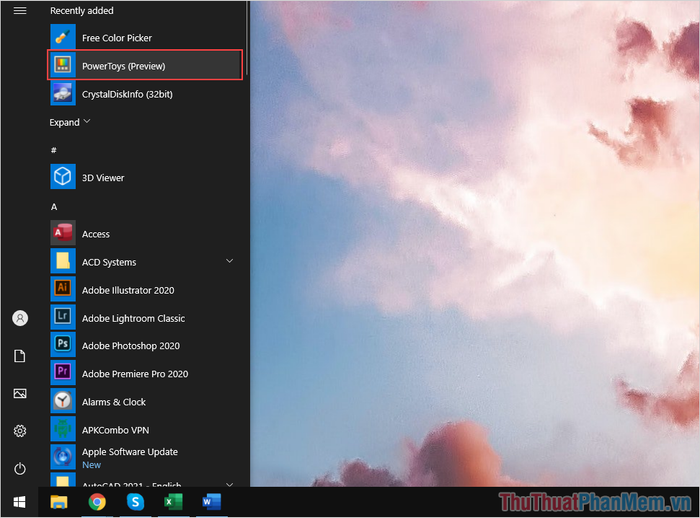Click the 'Adobe Lightroom Classic' label
The width and height of the screenshot is (700, 518).
click(133, 318)
